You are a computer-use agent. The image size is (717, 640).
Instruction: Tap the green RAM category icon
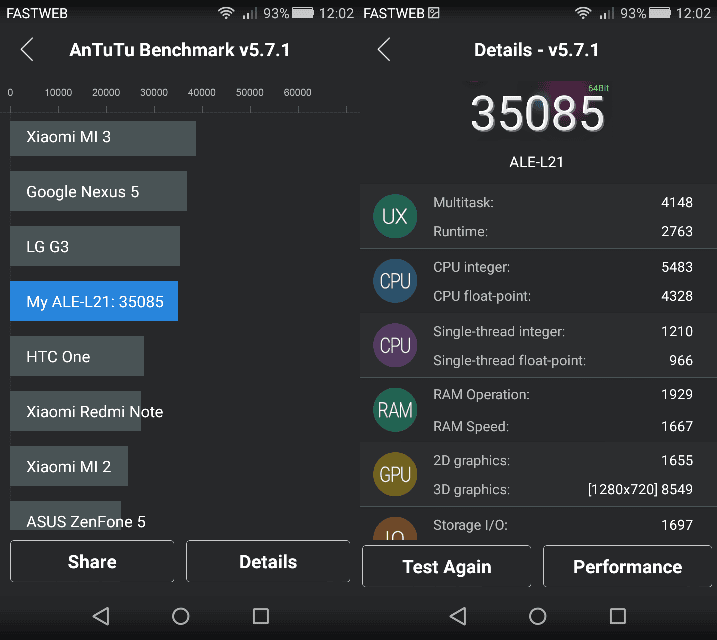click(x=394, y=410)
